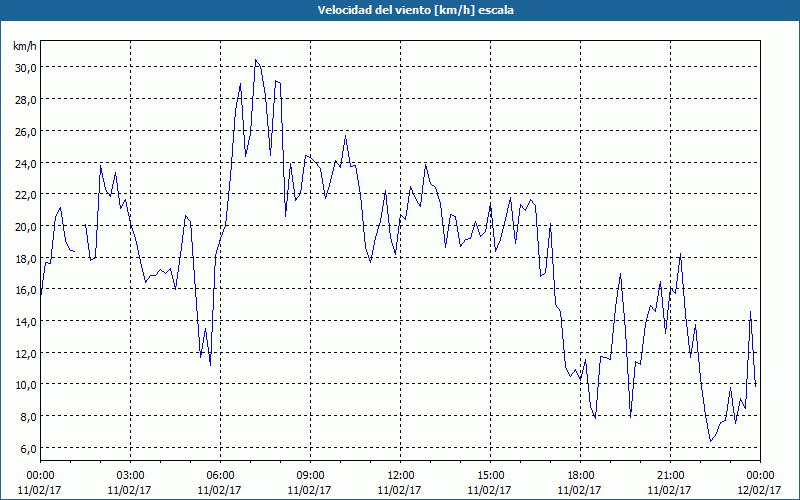Image resolution: width=800 pixels, height=500 pixels.
Task: Click the lowest wind speed point near 6 km/h
Action: click(710, 441)
